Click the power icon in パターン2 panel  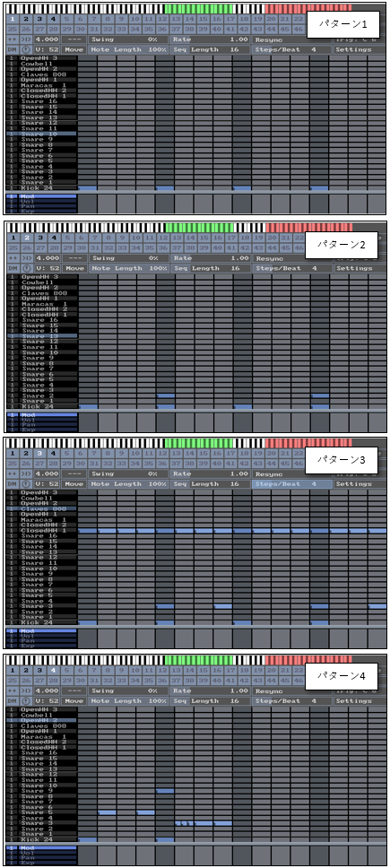[x=26, y=268]
